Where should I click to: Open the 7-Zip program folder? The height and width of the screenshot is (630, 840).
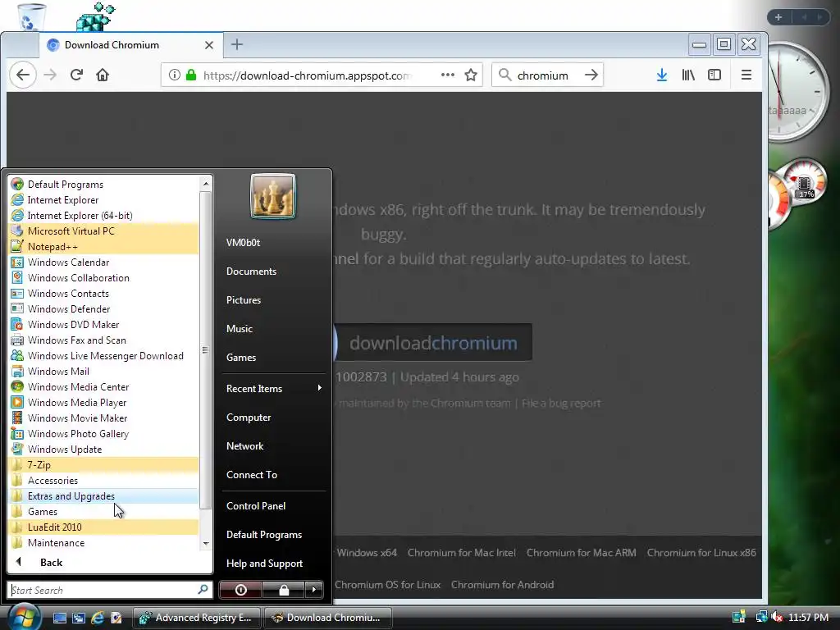coord(104,464)
